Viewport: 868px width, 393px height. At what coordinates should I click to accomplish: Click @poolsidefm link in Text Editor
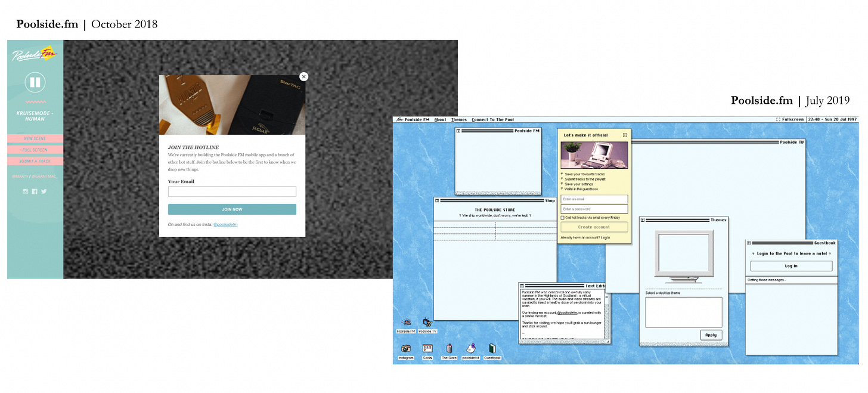tap(568, 312)
